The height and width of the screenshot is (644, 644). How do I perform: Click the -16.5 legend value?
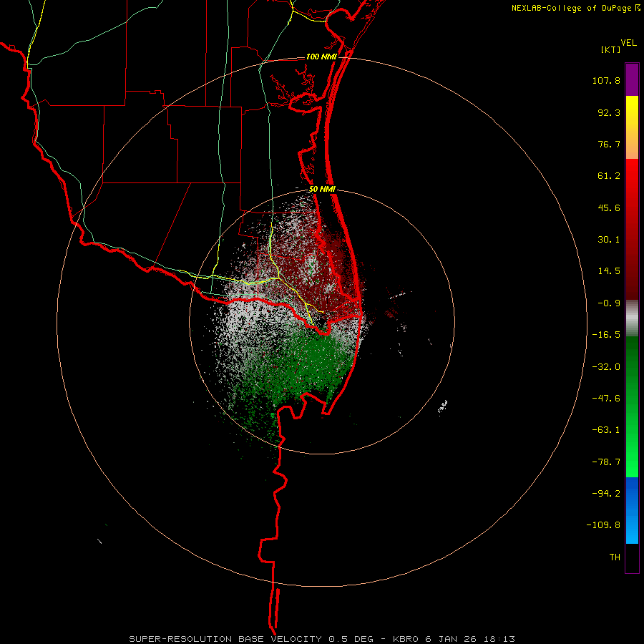(x=606, y=335)
